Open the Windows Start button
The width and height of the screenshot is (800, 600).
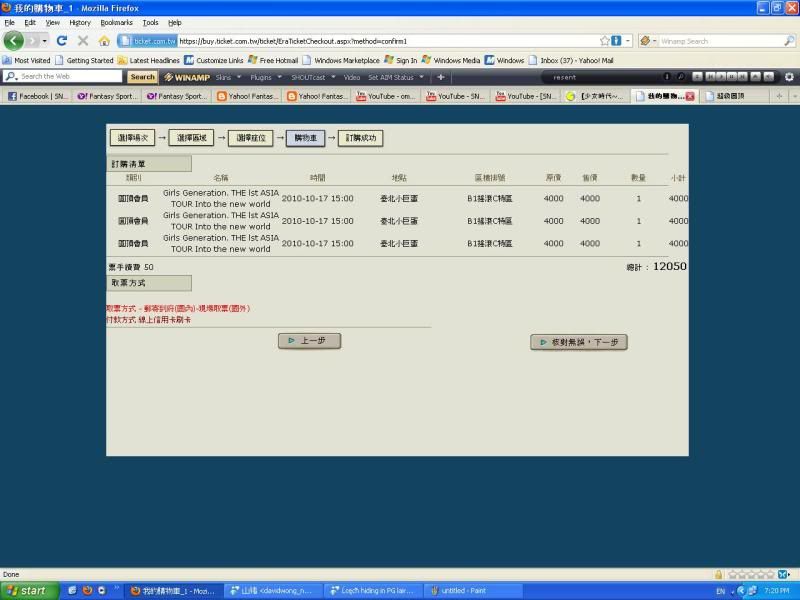coord(30,590)
